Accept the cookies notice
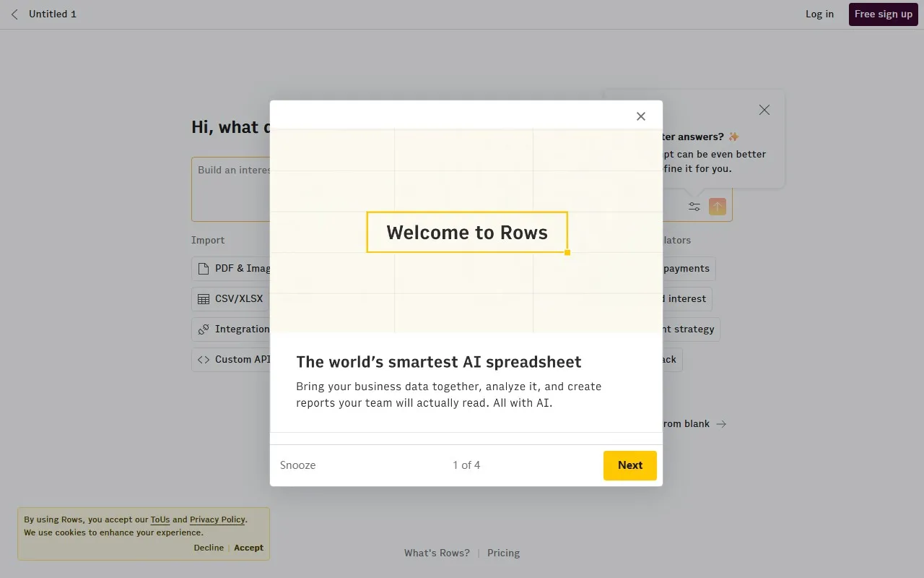Image resolution: width=924 pixels, height=578 pixels. point(248,548)
